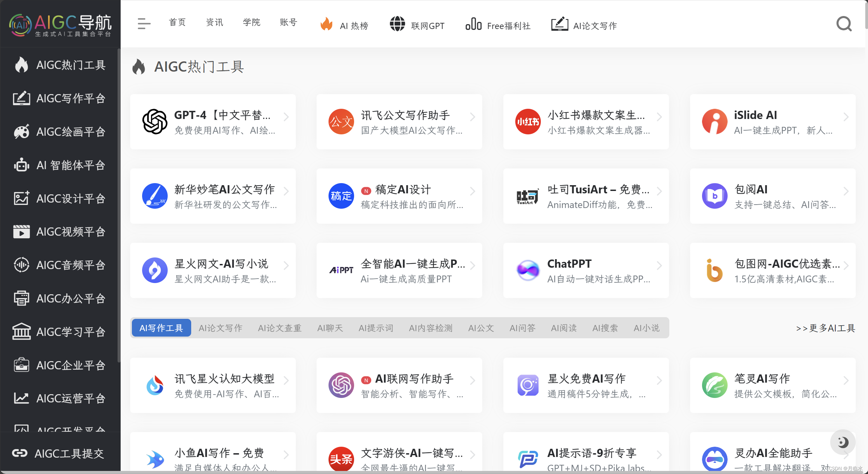Open AIGC工具提交 link in sidebar
The width and height of the screenshot is (868, 474).
click(58, 453)
